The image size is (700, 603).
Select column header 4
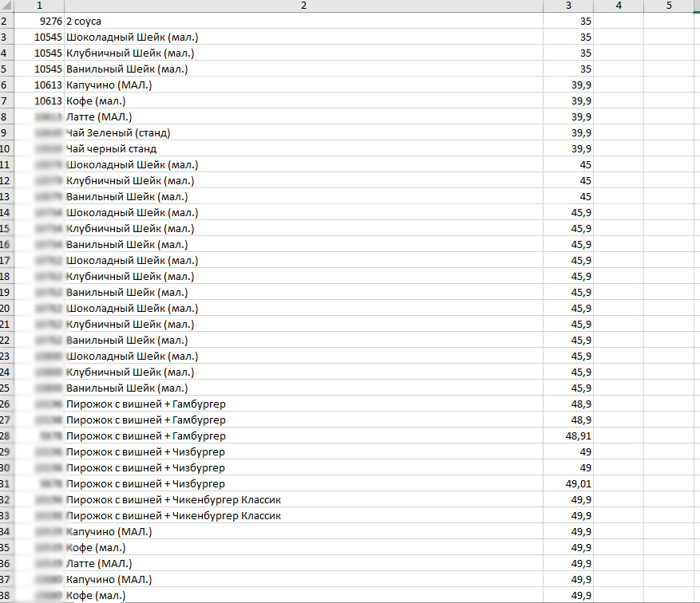(619, 6)
